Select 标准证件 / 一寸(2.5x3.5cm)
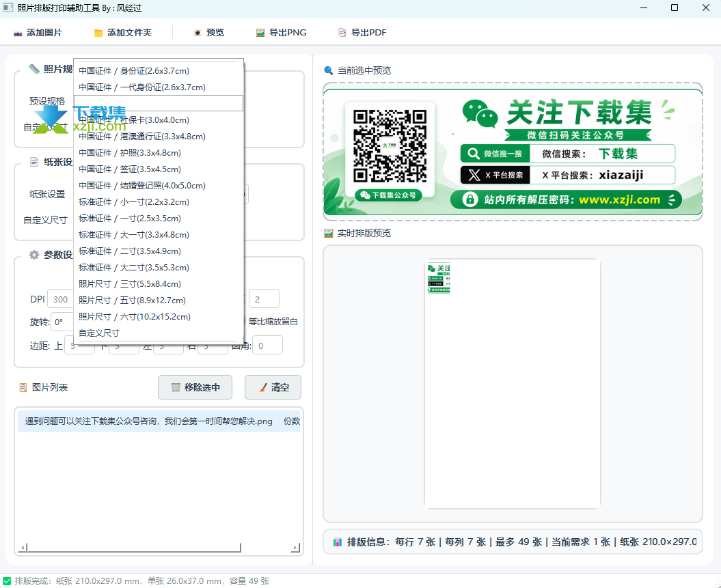Viewport: 721px width, 588px height. [158, 219]
